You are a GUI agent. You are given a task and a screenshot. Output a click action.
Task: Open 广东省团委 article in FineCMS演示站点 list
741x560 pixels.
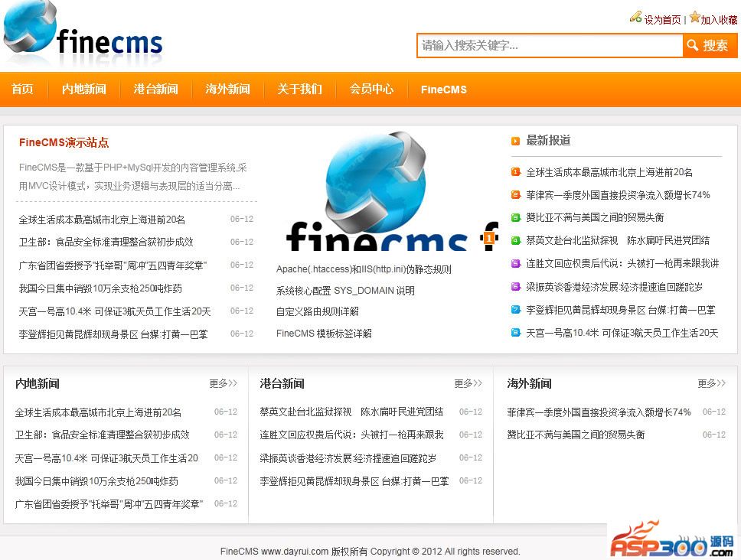[x=113, y=265]
